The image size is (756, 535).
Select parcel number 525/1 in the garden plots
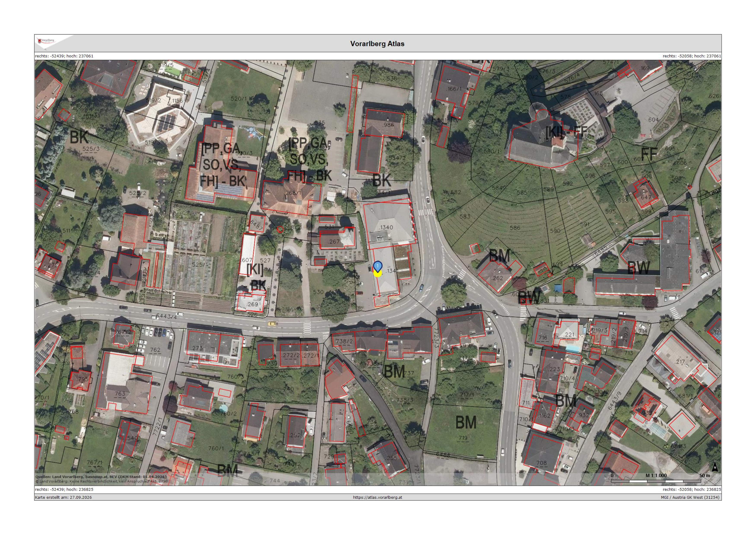point(200,264)
